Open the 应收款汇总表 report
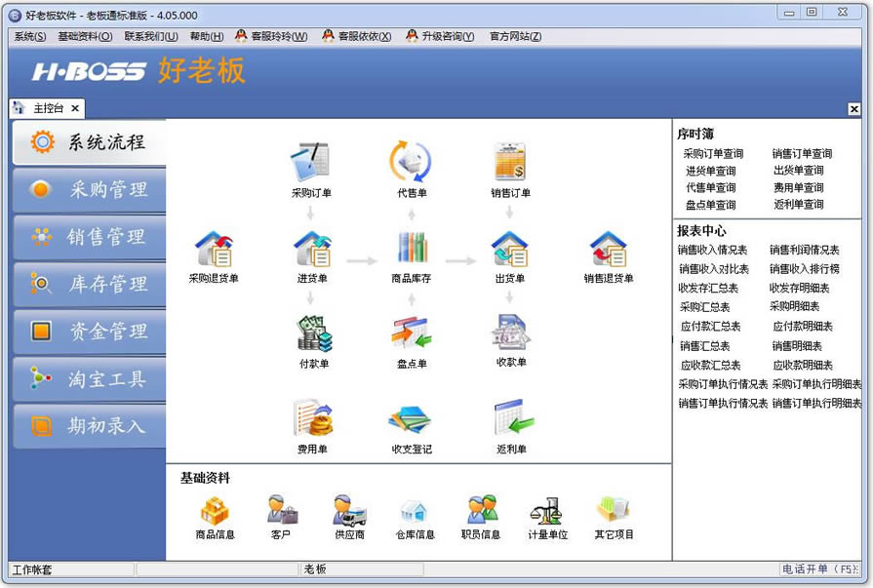Image resolution: width=873 pixels, height=588 pixels. [x=711, y=366]
